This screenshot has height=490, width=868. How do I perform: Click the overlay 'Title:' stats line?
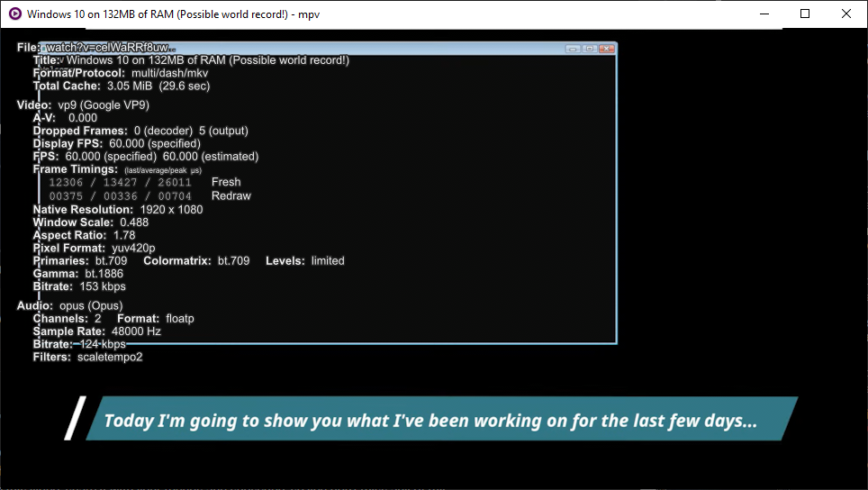pos(191,60)
